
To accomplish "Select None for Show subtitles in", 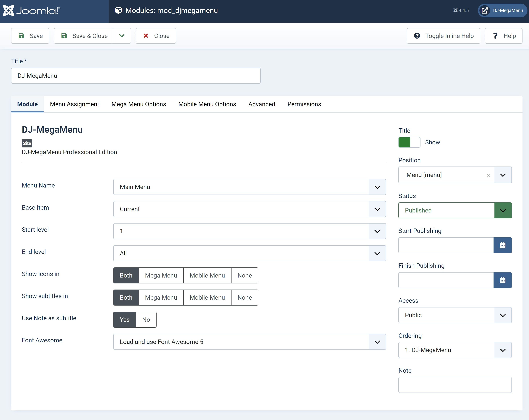I will point(245,298).
